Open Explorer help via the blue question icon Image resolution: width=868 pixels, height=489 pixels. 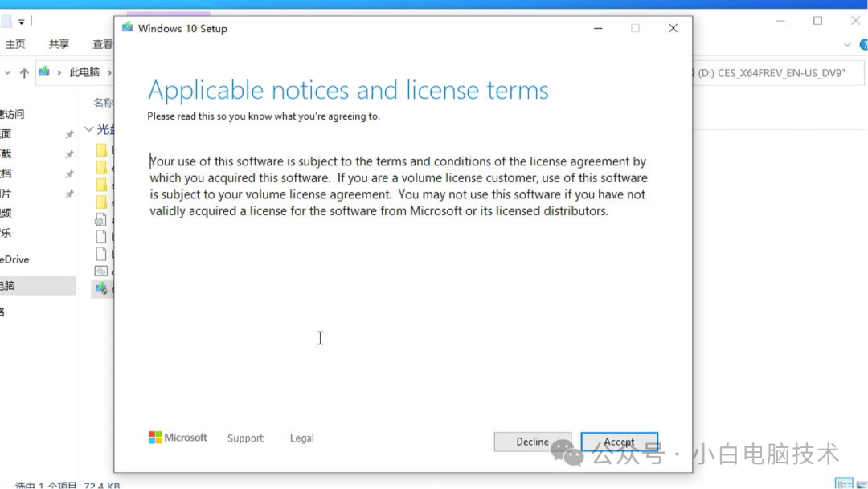tap(863, 44)
